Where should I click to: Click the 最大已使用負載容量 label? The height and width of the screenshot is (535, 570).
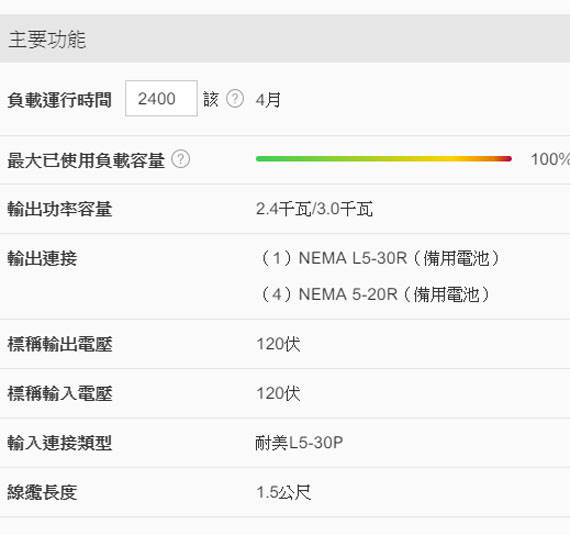86,160
